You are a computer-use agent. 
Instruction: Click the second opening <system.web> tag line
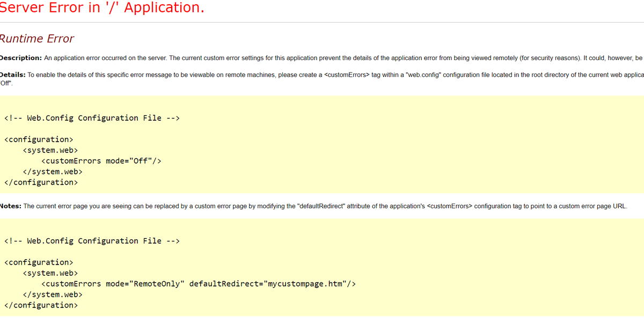(50, 273)
